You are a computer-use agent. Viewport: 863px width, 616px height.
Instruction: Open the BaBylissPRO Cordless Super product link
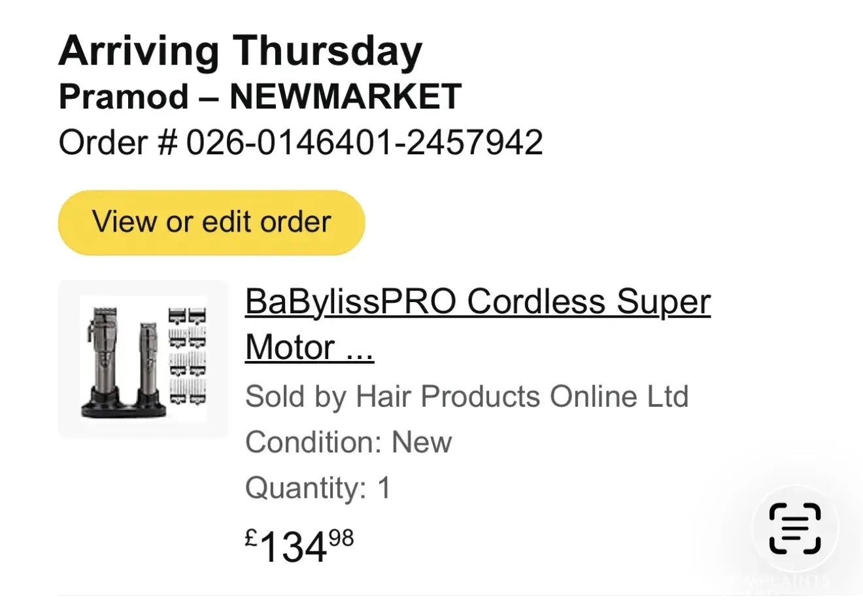(x=477, y=302)
